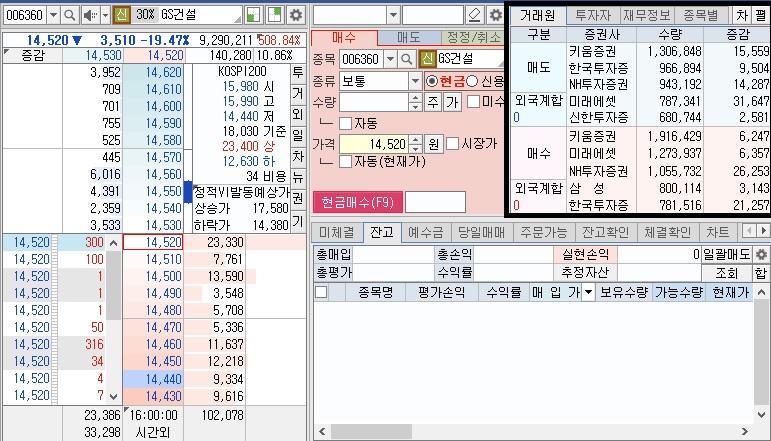Open the 당일매매 tab

tap(481, 232)
